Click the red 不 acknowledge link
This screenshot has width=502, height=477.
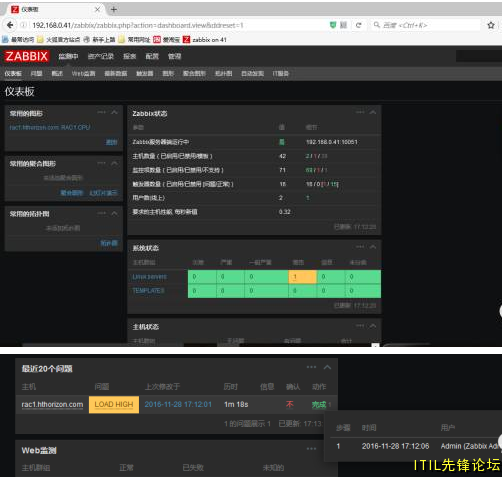pos(290,404)
